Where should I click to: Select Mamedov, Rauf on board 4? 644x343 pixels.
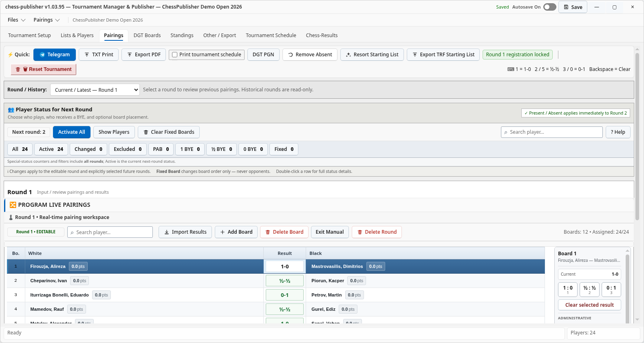tap(47, 310)
